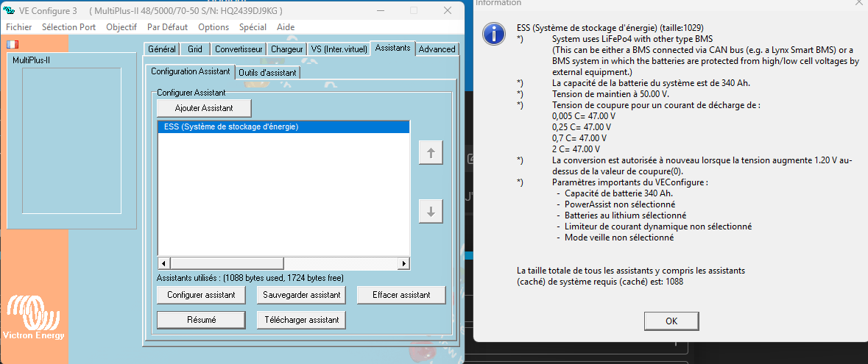Click the list's horizontal scrollbar left arrow
The height and width of the screenshot is (364, 868).
click(163, 263)
